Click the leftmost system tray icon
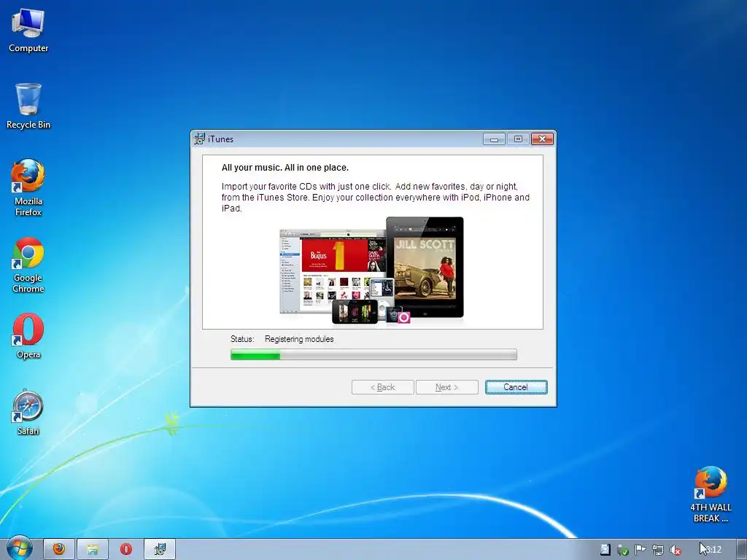Screen dimensions: 747x560 click(x=605, y=550)
